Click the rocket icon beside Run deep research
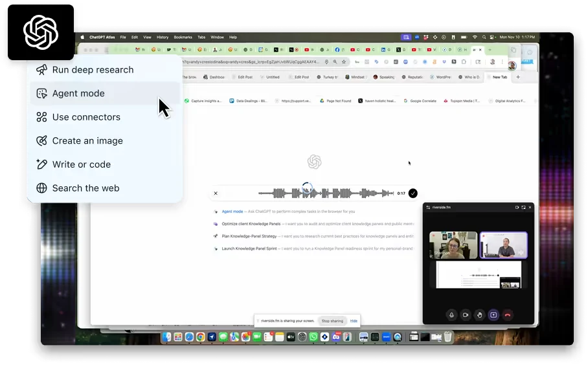The image size is (588, 365). pyautogui.click(x=41, y=70)
